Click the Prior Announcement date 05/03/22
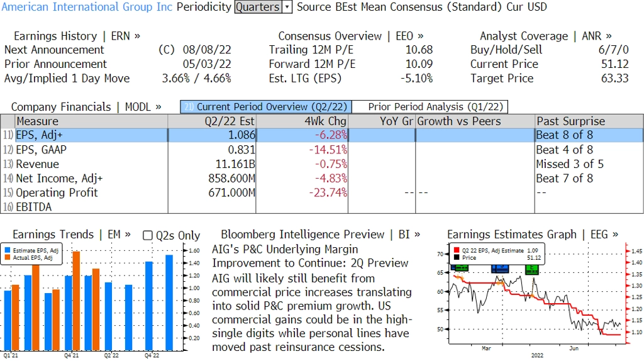The height and width of the screenshot is (361, 644). point(207,64)
